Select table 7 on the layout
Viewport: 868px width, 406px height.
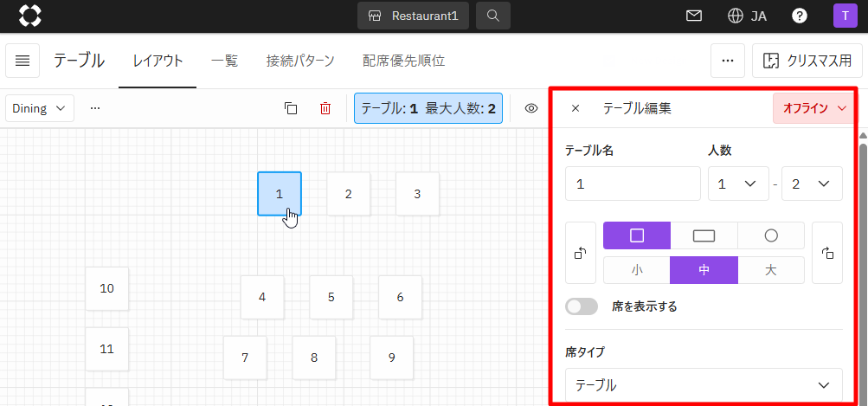click(245, 358)
